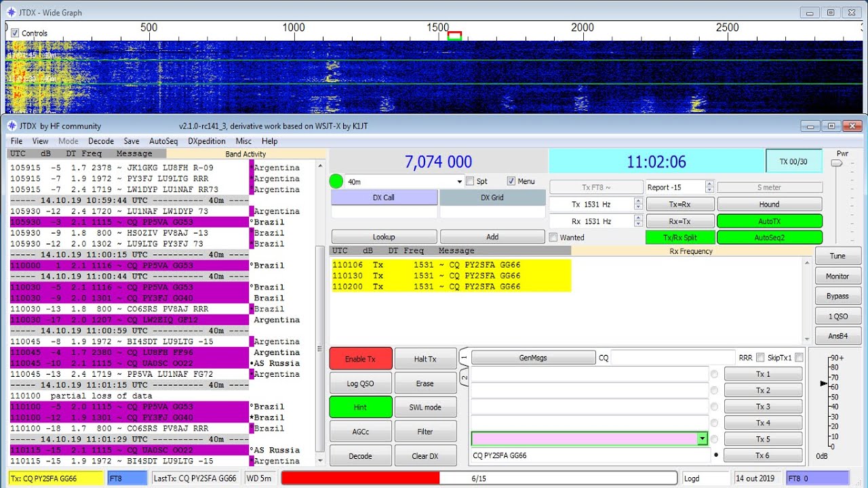Click the Lookup button

click(x=384, y=237)
